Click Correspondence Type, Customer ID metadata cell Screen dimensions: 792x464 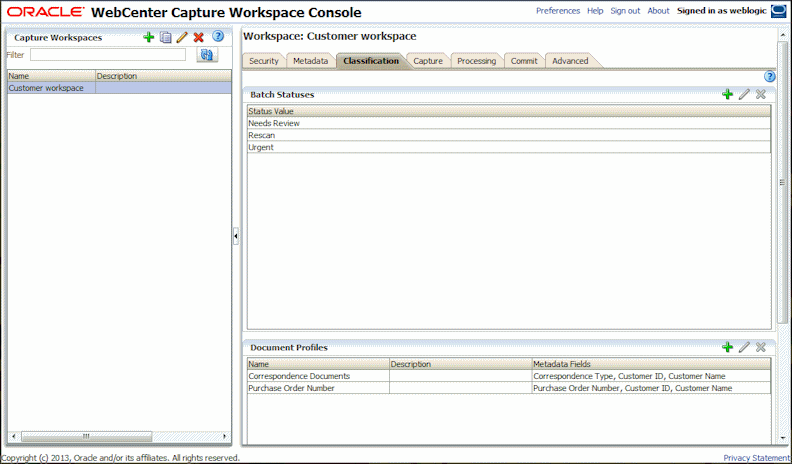(x=651, y=376)
